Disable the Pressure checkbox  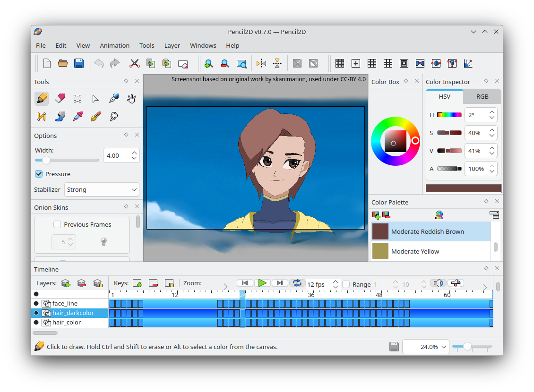[39, 174]
